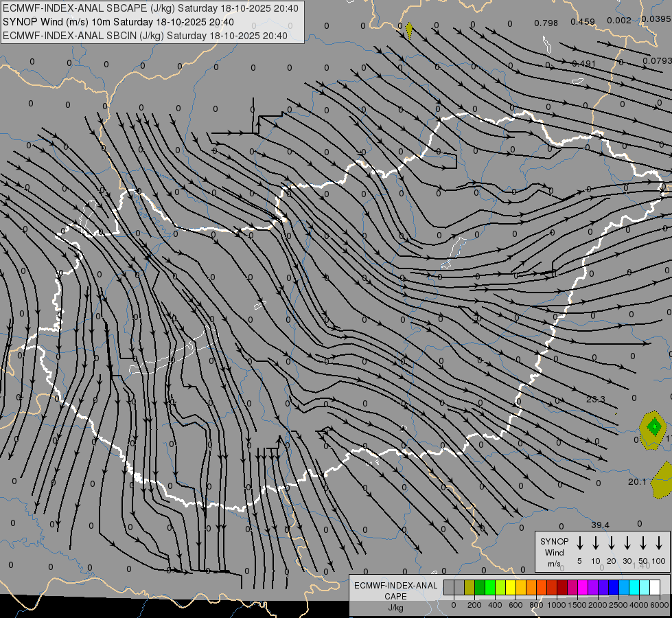
Task: Select the ECMWF-INDEX-ANAL SBCIN title line
Action: [145, 36]
